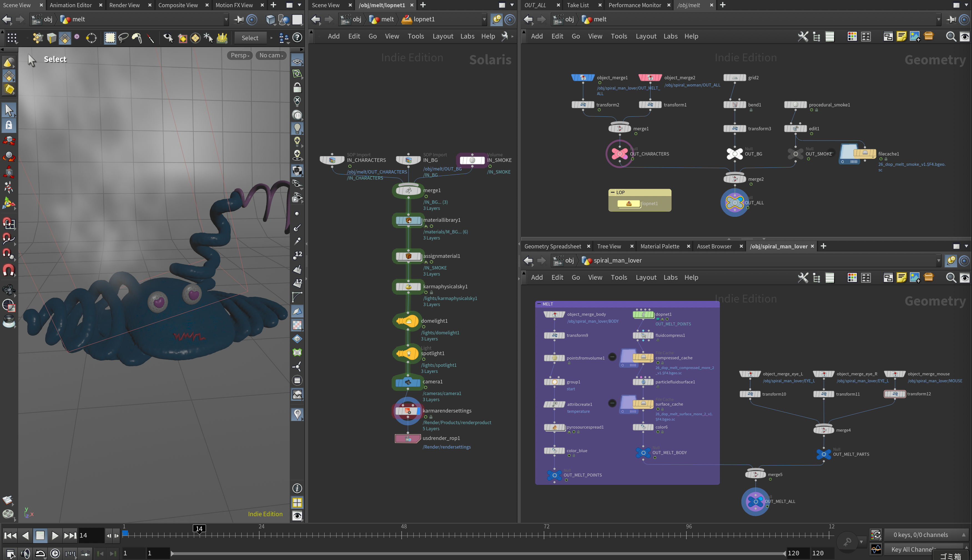Screen dimensions: 972x560
Task: Click the display options eye icon at the bottom of the viewport toolbar
Action: (x=297, y=516)
